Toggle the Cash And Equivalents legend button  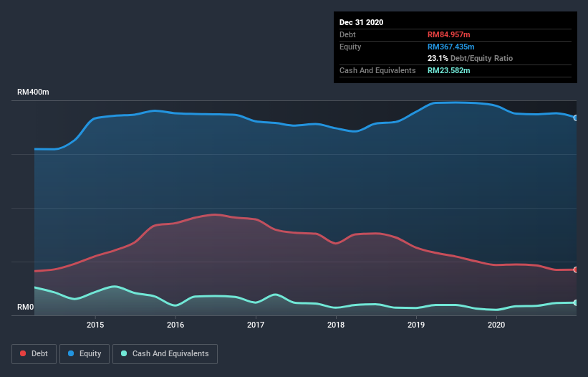(x=165, y=354)
